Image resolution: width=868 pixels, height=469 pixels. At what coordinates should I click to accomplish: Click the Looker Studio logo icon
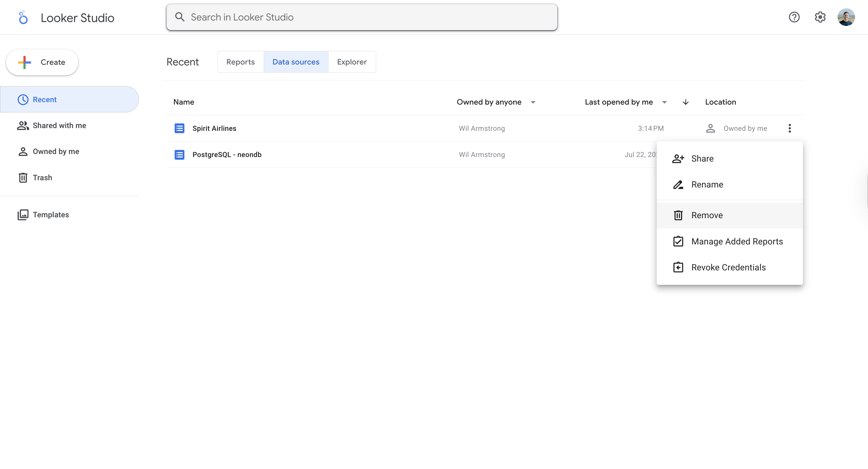point(23,17)
